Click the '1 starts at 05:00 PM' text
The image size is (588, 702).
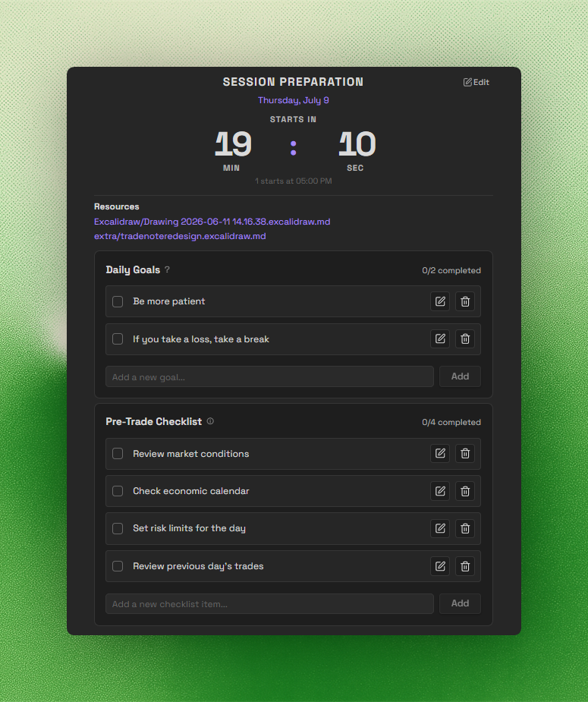pos(294,181)
